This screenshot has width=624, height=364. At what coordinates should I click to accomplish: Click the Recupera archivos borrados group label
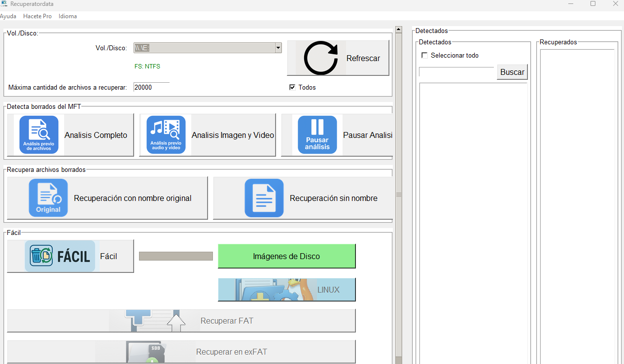46,169
